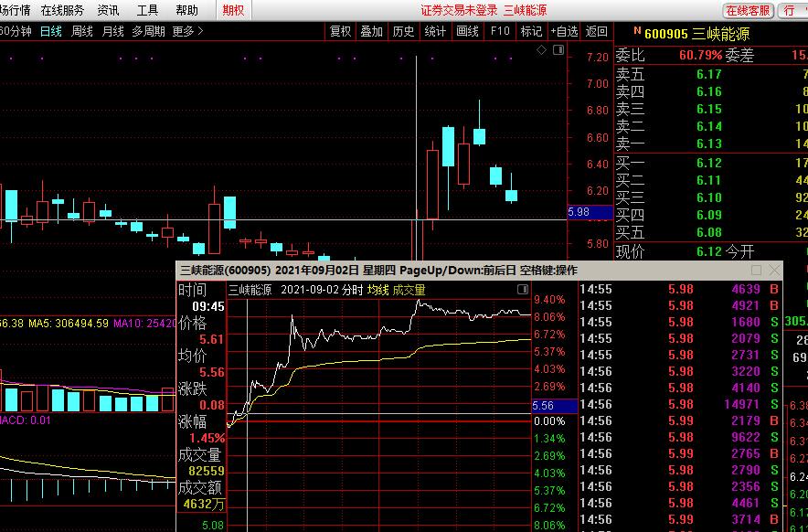Click the 返回 button

click(x=597, y=31)
